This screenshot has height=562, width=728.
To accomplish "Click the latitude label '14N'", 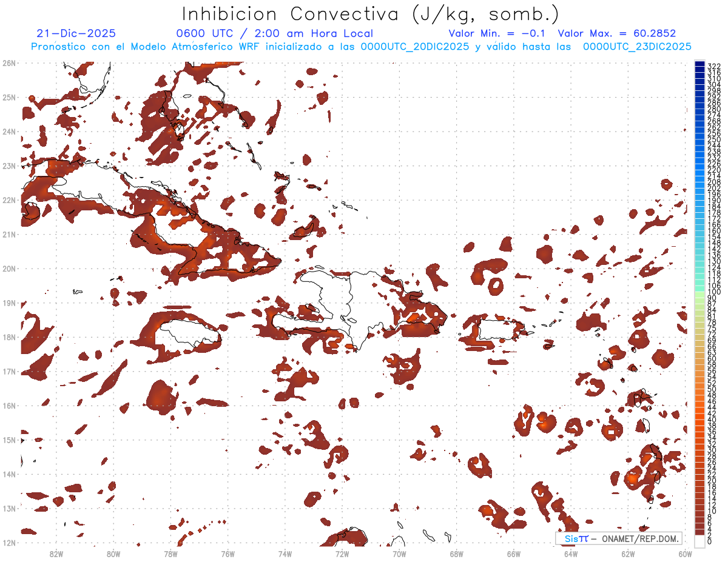I will point(9,473).
